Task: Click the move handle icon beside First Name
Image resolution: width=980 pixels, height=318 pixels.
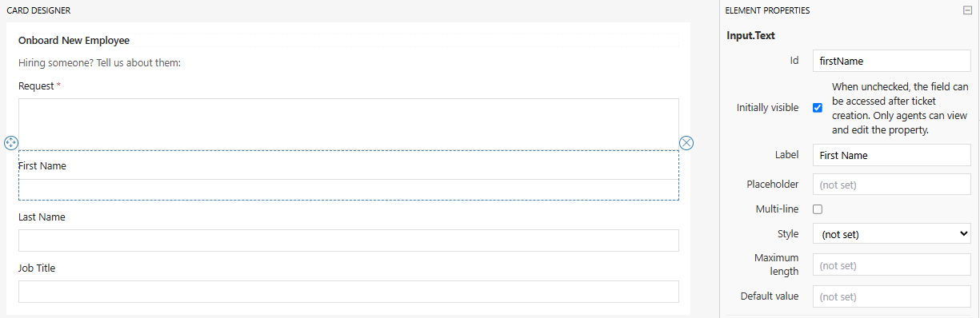Action: coord(11,143)
